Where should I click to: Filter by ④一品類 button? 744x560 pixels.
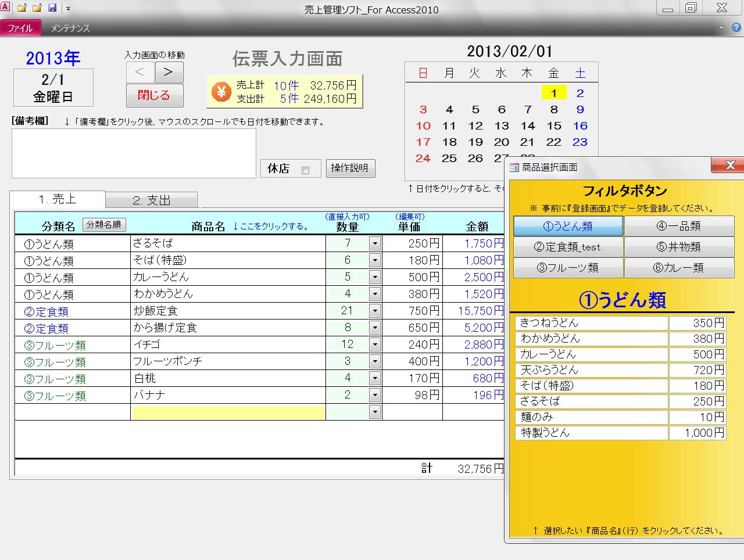pyautogui.click(x=679, y=226)
